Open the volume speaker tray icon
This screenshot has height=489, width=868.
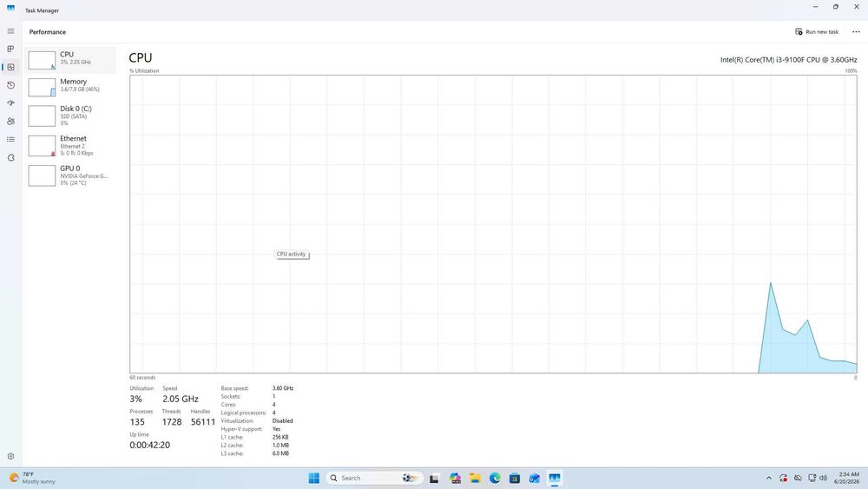click(823, 478)
